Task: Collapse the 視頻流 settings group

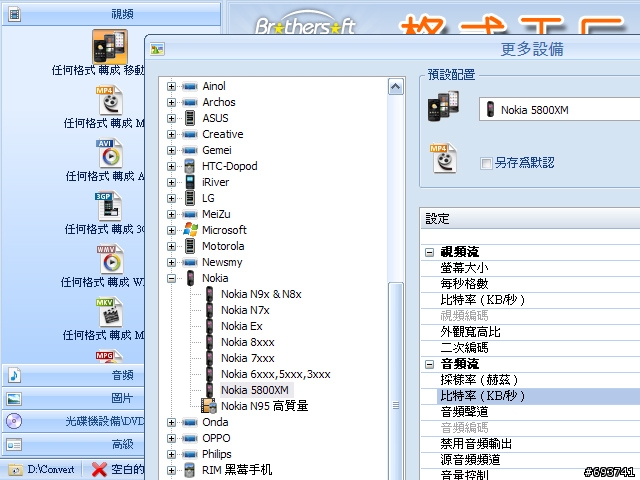Action: [429, 252]
